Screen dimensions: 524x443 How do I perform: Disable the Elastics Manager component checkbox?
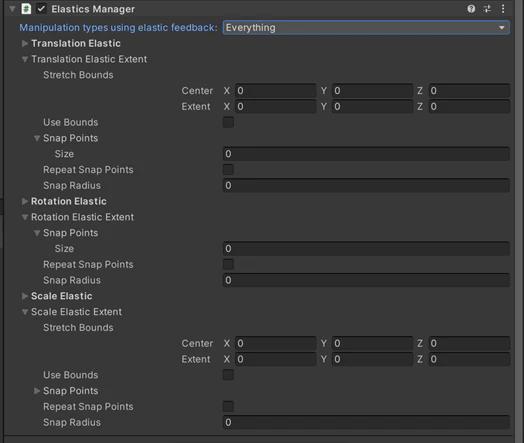point(41,9)
